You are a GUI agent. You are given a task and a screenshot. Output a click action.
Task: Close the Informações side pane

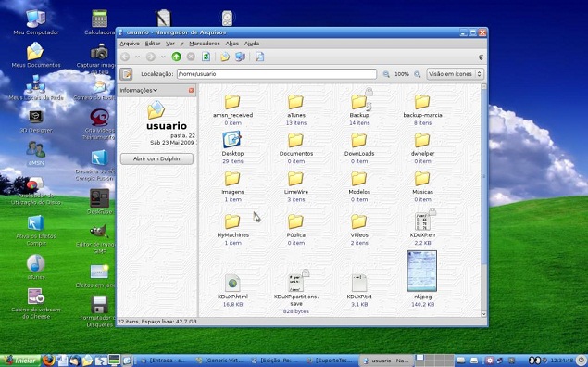[x=192, y=90]
